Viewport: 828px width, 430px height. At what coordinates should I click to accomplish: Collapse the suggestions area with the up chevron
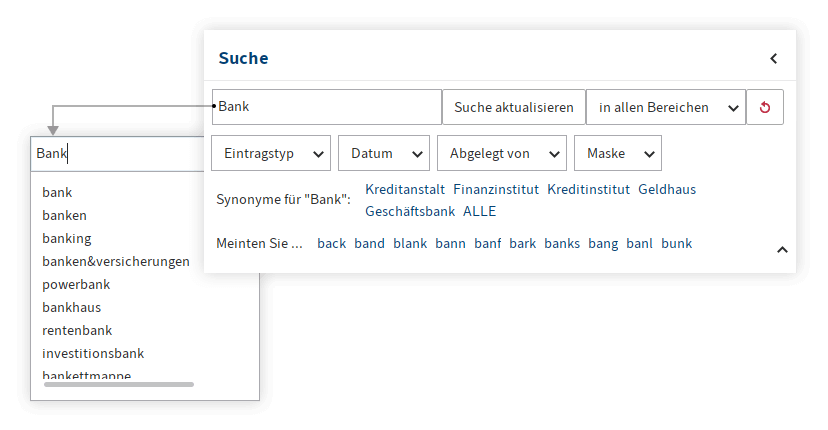(782, 250)
